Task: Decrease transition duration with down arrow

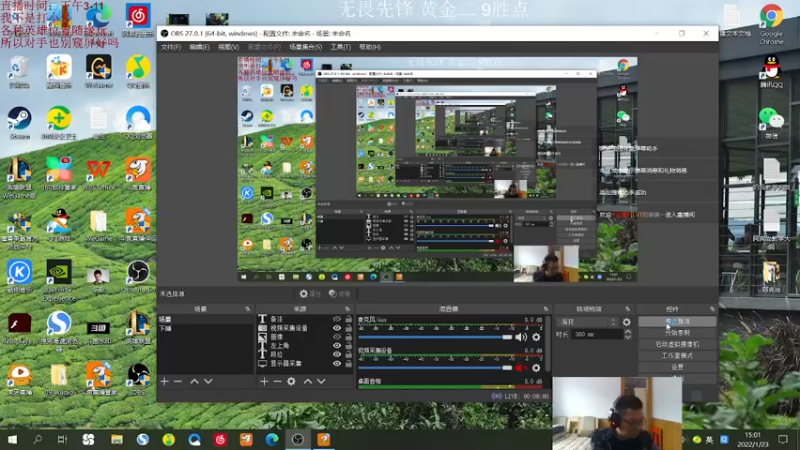Action: click(628, 337)
